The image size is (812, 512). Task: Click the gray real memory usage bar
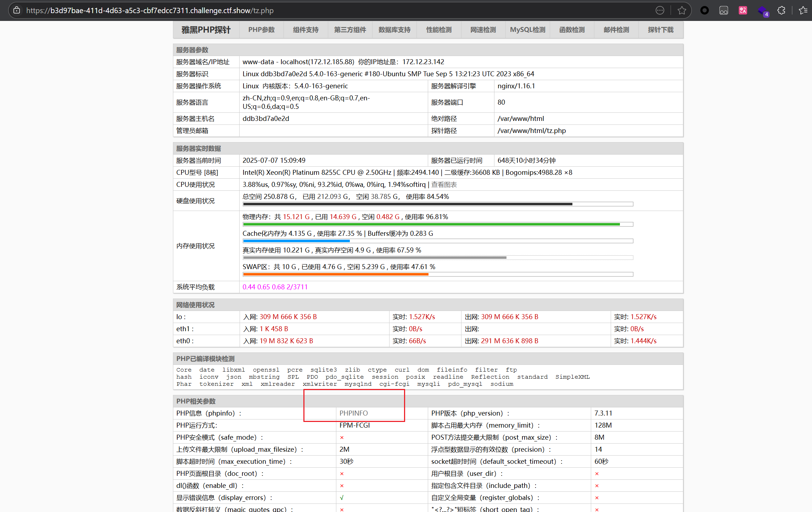(x=438, y=258)
